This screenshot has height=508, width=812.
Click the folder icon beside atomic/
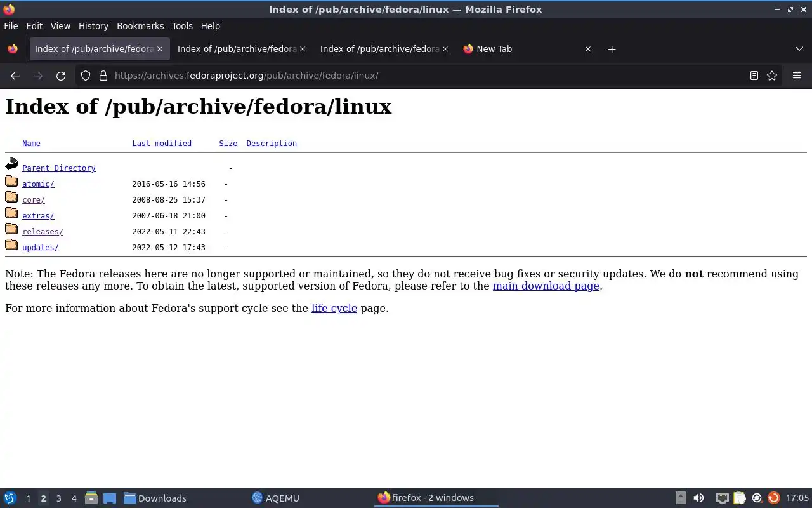[11, 182]
